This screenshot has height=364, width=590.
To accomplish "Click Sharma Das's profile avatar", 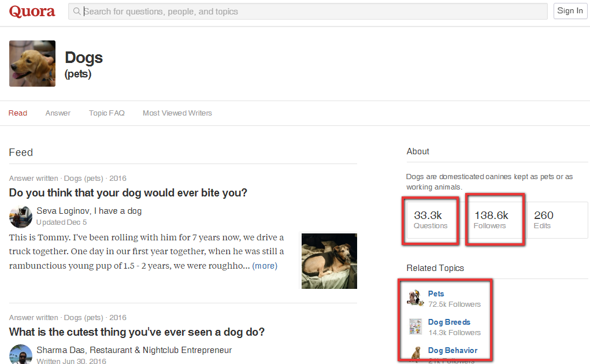I will [21, 354].
